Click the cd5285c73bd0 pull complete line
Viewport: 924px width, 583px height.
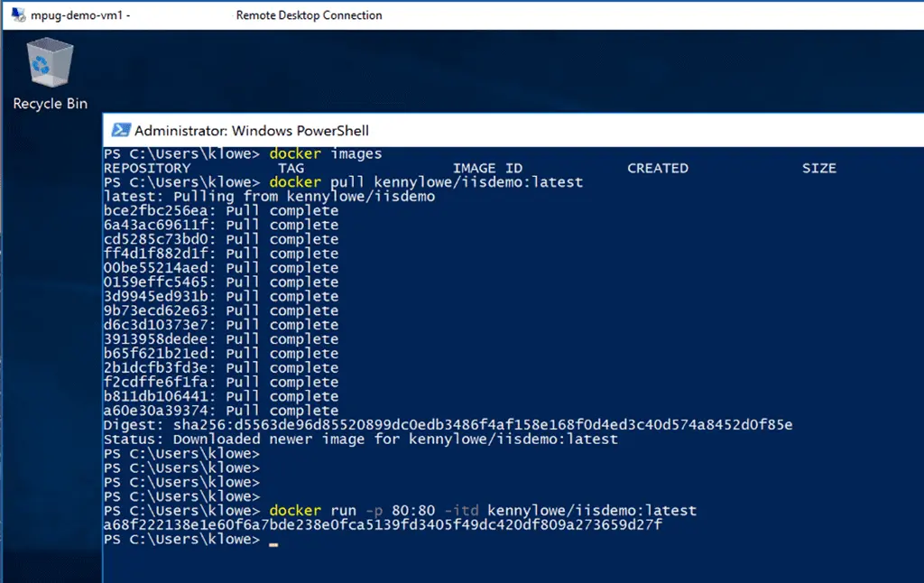tap(221, 239)
